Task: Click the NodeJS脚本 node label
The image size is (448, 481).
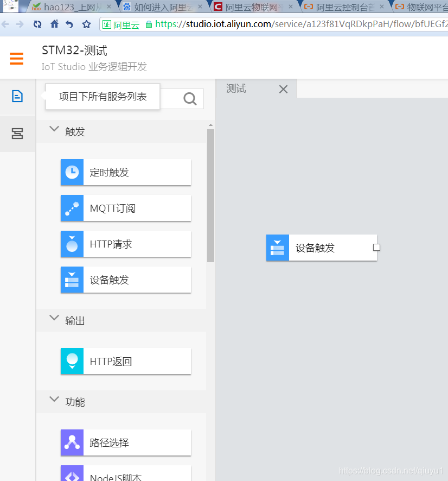Action: coord(116,477)
